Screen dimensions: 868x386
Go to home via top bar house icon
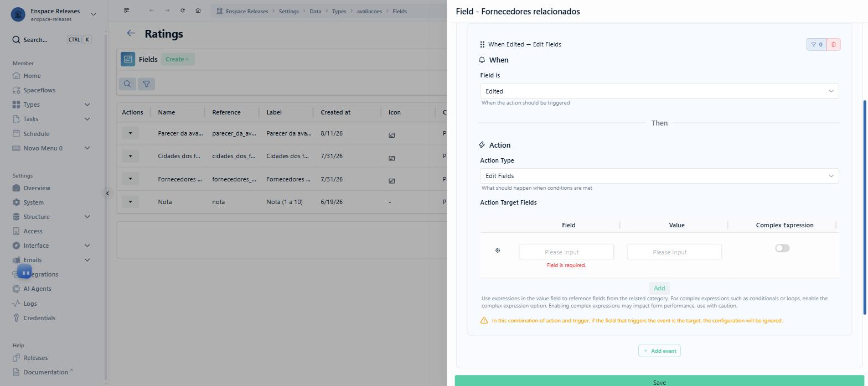[198, 11]
